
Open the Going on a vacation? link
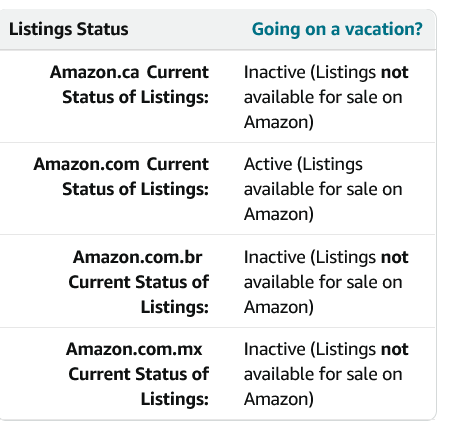[337, 29]
